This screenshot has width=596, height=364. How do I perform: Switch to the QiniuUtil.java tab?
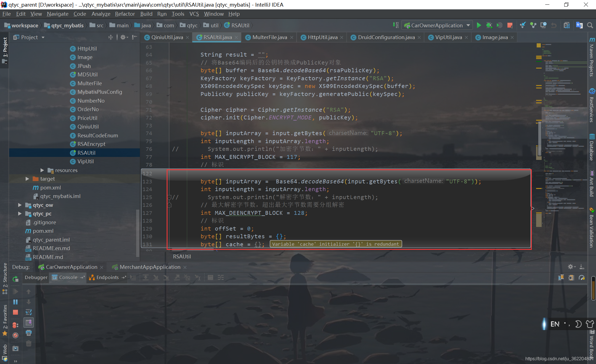(x=167, y=37)
